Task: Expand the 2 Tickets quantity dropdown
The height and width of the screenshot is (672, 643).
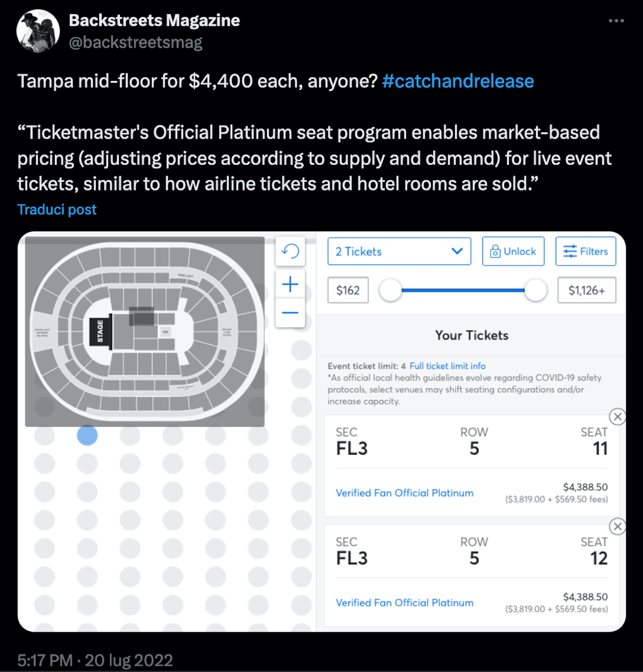Action: coord(399,252)
